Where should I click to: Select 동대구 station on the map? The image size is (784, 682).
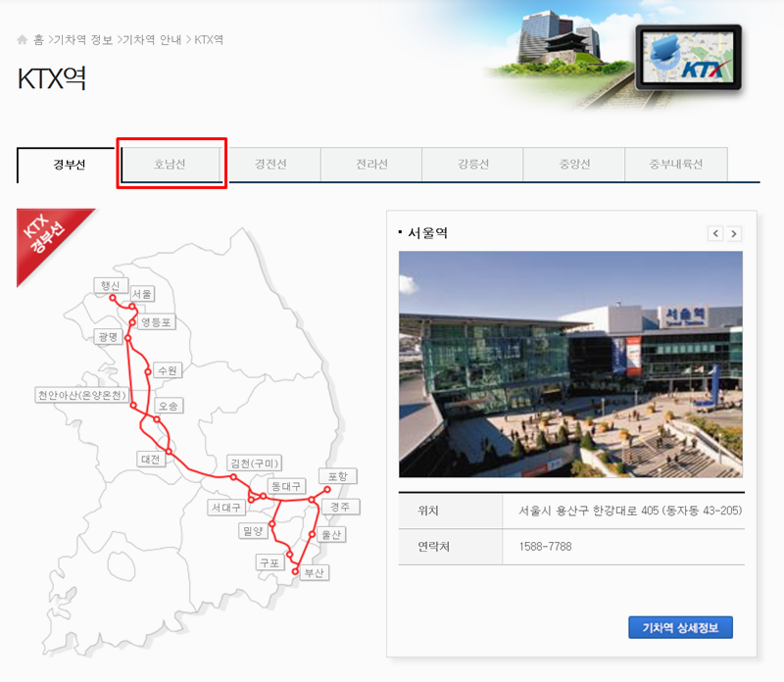286,486
